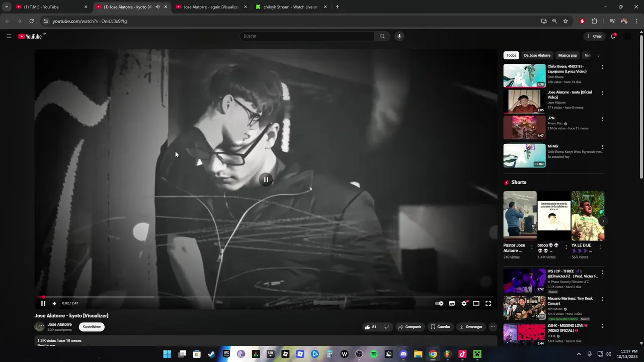Start voice search with the microphone icon
The image size is (644, 362).
[399, 36]
